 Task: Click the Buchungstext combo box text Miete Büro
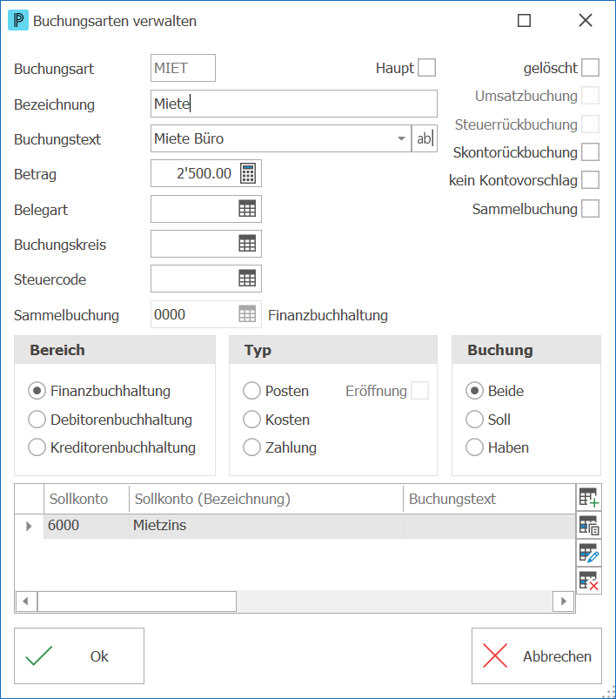[x=189, y=138]
